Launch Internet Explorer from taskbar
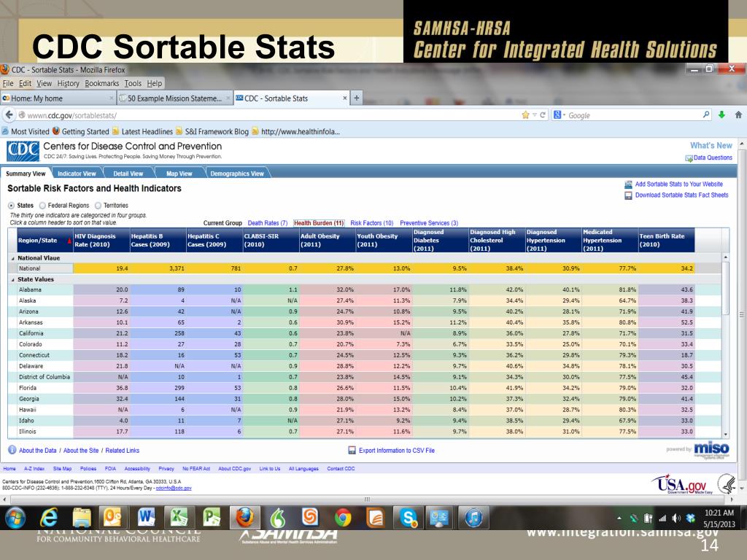 tap(49, 518)
